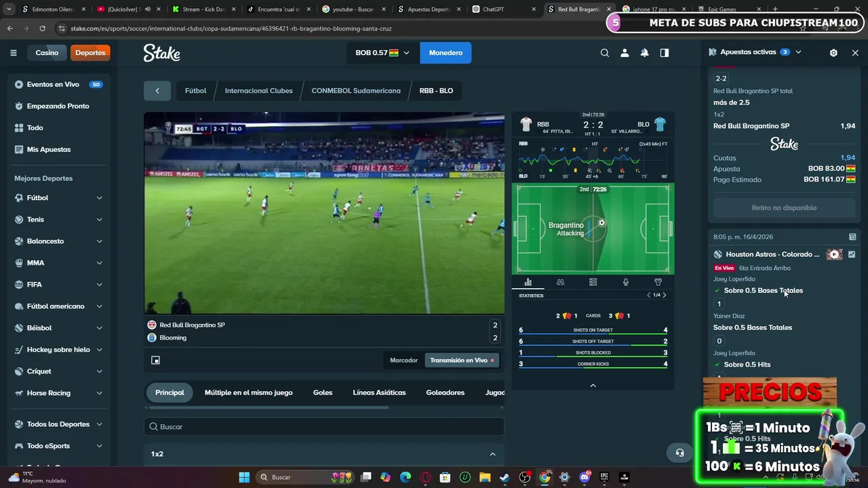This screenshot has width=868, height=488.
Task: Click the Buscar markets search field
Action: [324, 427]
